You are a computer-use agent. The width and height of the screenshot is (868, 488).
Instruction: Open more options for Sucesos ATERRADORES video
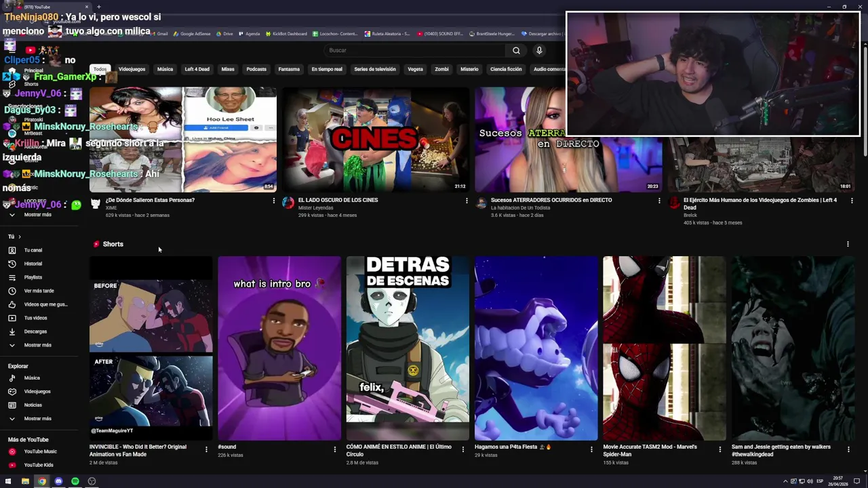click(x=659, y=201)
